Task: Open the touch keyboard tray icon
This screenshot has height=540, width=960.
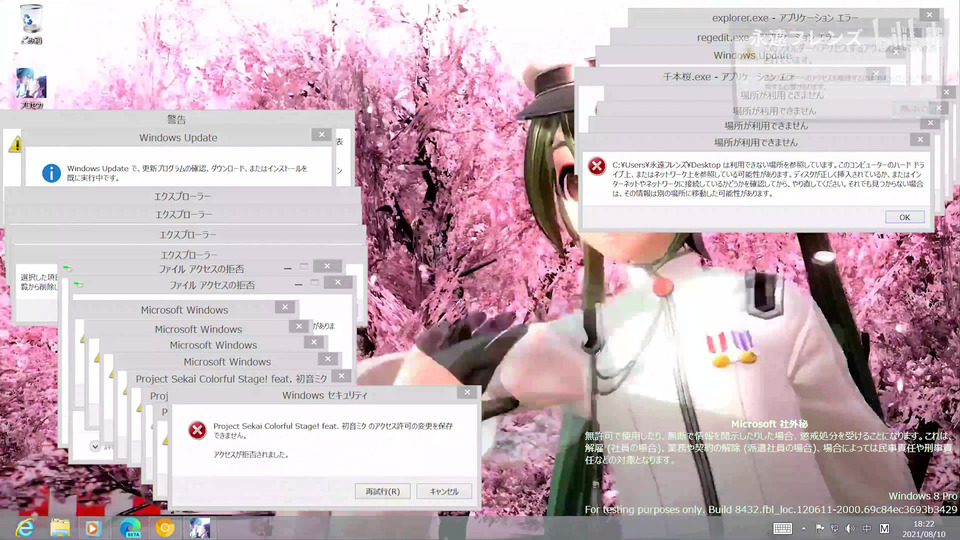Action: (782, 528)
